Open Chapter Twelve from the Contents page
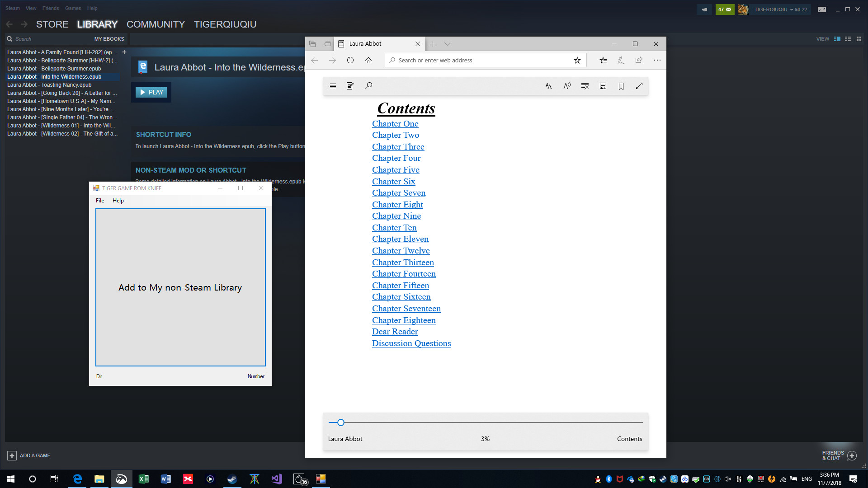 [x=401, y=250]
